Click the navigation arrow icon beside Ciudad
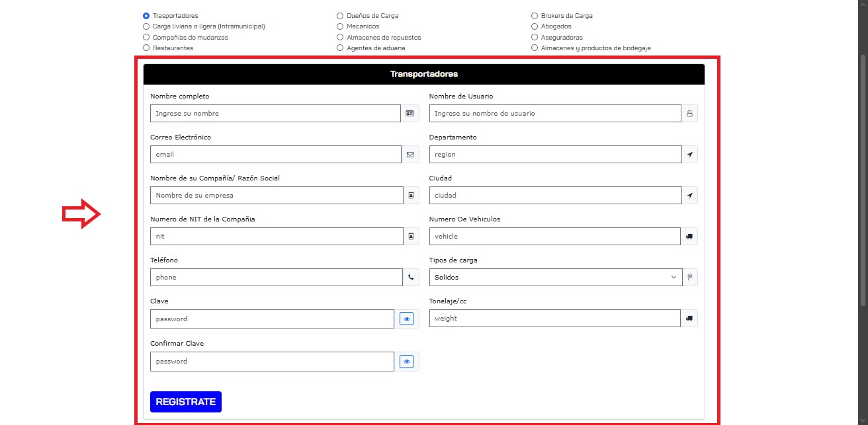The height and width of the screenshot is (425, 868). 689,195
